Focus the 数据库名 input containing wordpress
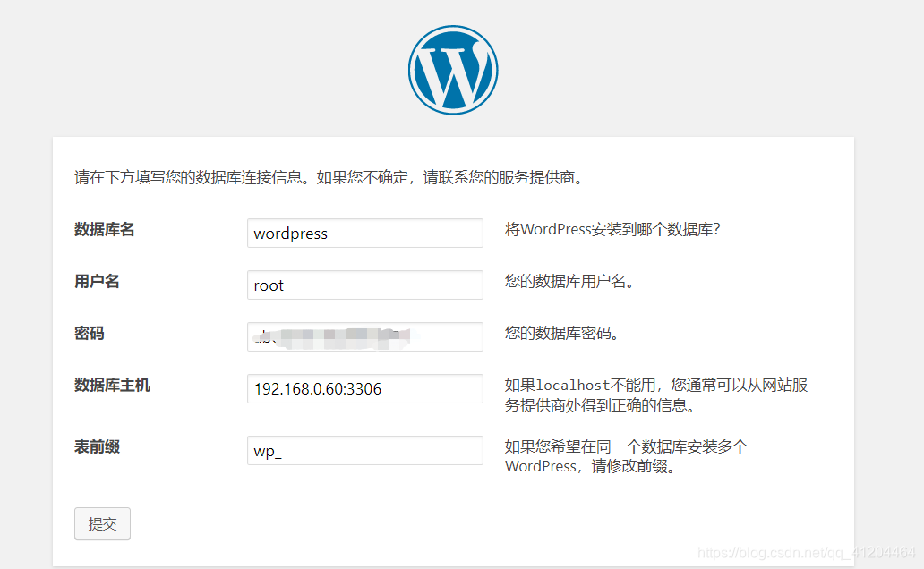 pyautogui.click(x=364, y=234)
